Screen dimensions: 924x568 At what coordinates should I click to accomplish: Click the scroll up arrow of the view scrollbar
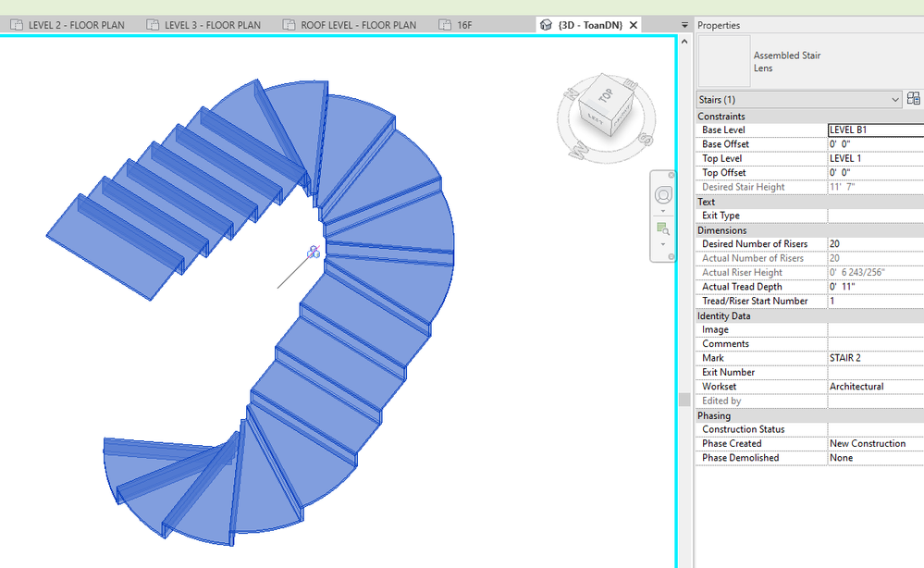(x=684, y=42)
